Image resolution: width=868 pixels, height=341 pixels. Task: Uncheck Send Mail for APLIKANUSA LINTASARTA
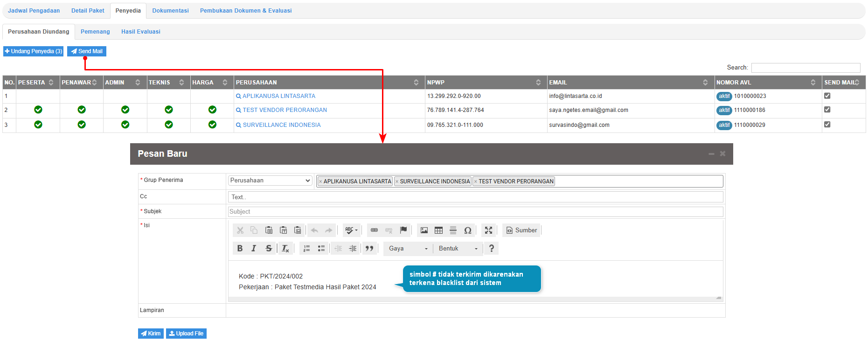coord(827,96)
